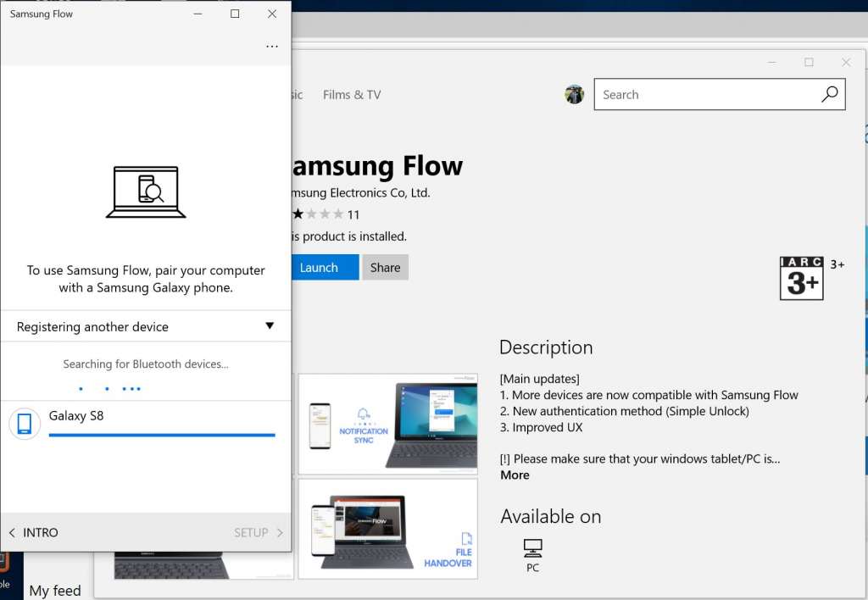Click the star rating of Samsung Flow
Screen dimensions: 868x600
[x=318, y=214]
